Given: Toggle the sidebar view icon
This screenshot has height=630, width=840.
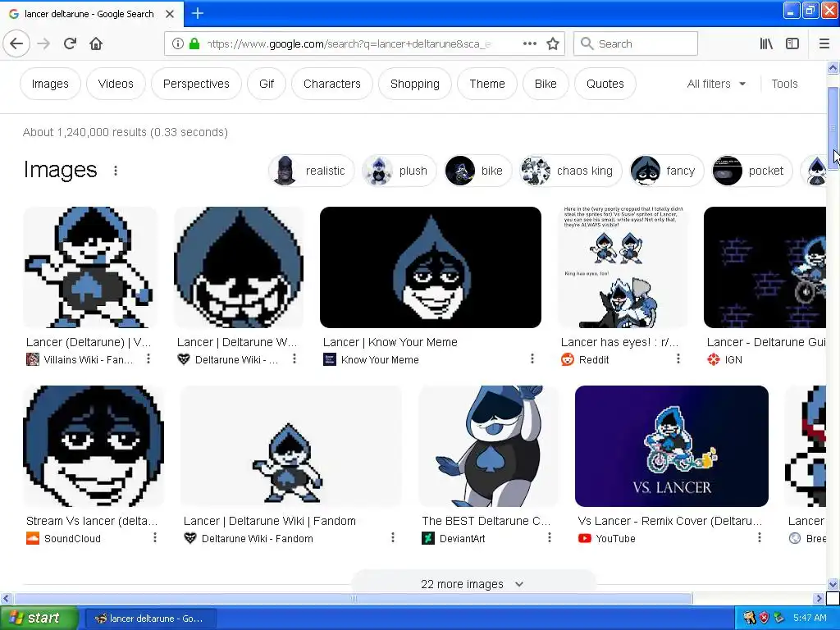Looking at the screenshot, I should [792, 43].
